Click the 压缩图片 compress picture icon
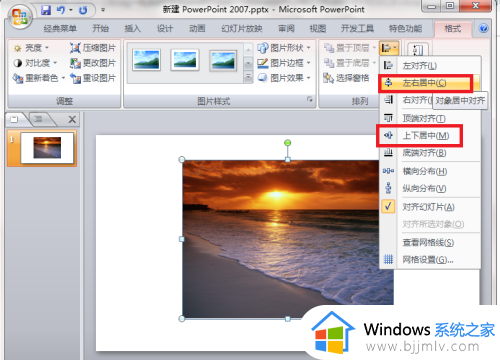 [x=75, y=48]
